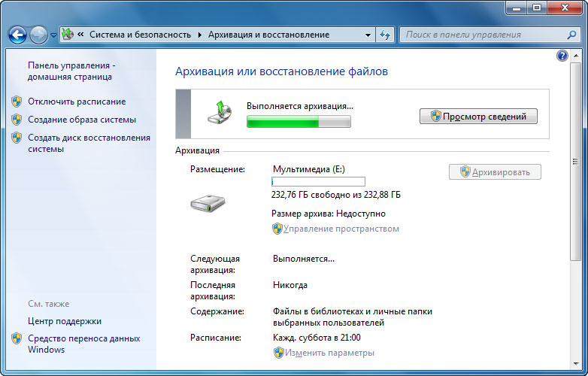Click 'Выполняется...' next backup status

303,259
